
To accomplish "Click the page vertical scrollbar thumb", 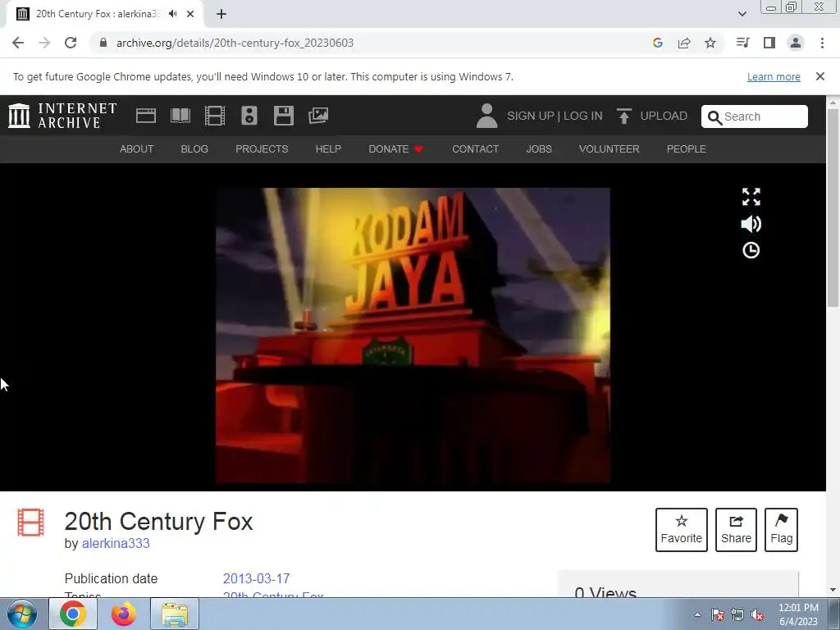I will point(833,207).
